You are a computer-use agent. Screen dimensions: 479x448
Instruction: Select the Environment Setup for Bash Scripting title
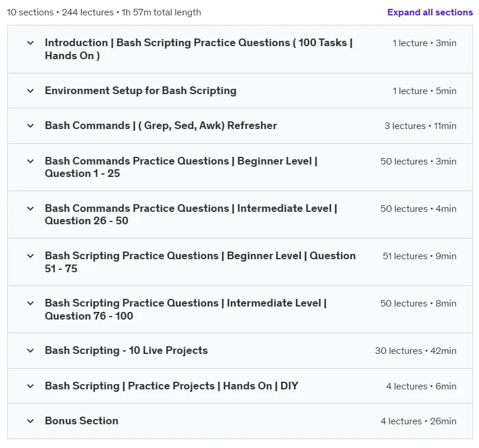(140, 91)
